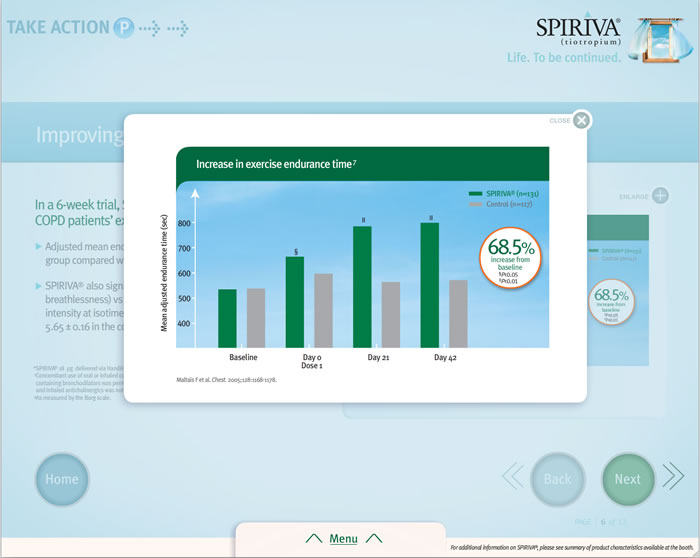Close the enlarged chart popup
700x558 pixels.
tap(581, 120)
